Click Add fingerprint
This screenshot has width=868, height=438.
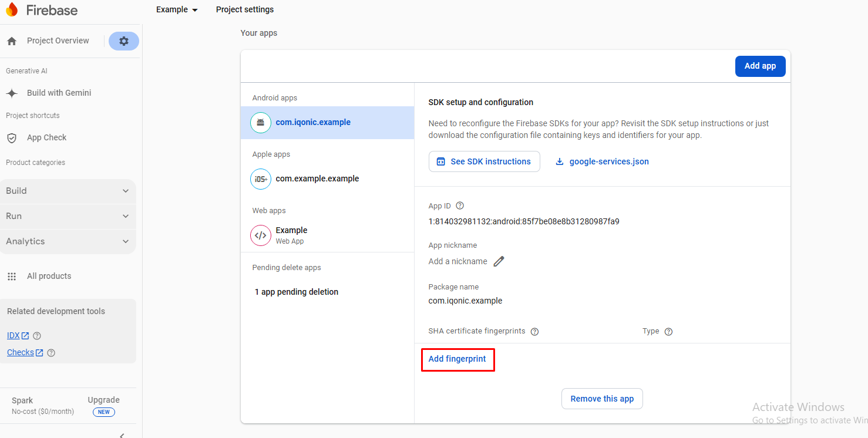pos(457,359)
